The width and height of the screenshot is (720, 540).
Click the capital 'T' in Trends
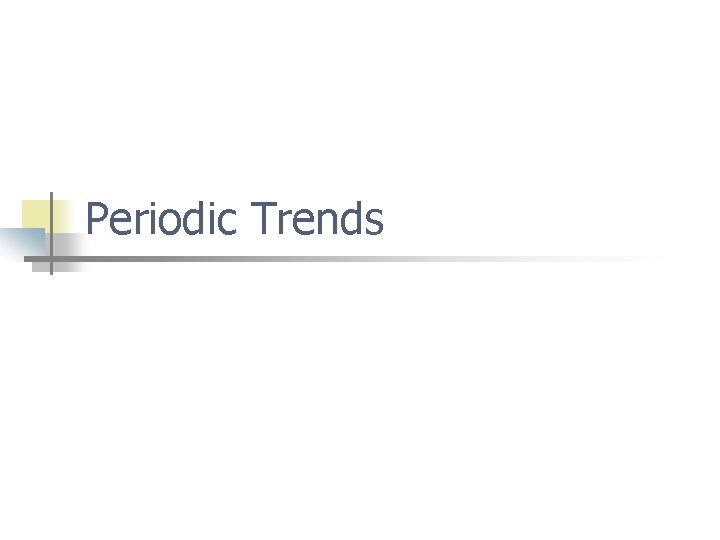point(263,219)
